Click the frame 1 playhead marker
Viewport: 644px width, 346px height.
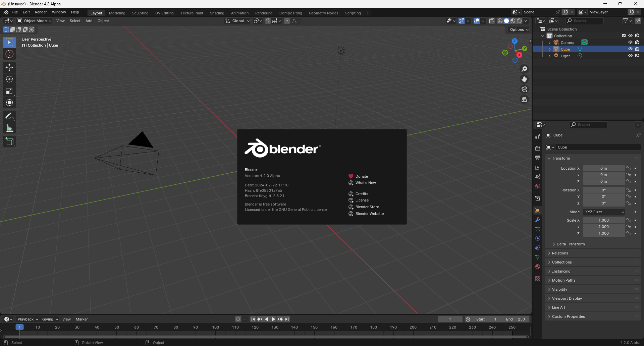[x=19, y=327]
